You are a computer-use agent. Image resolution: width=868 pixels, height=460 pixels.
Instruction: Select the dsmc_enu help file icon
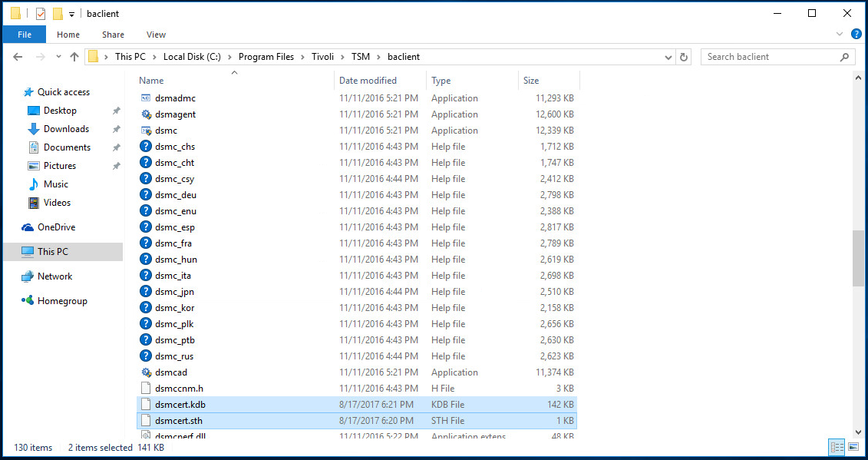[147, 211]
